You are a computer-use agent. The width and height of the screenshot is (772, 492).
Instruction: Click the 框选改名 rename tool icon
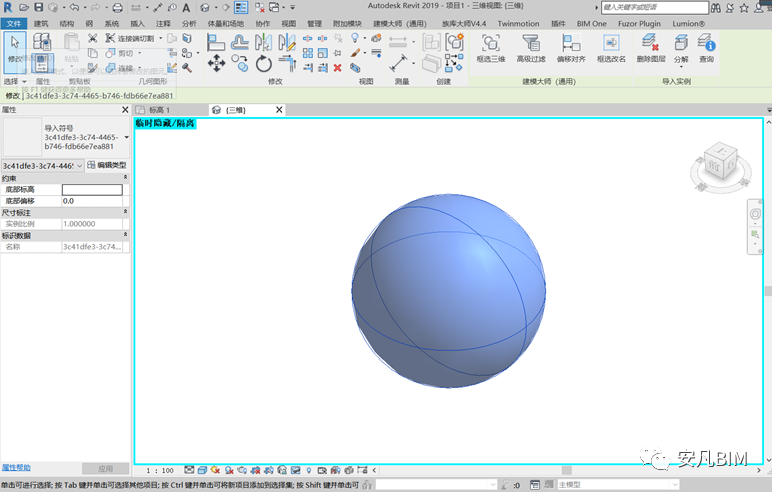coord(611,43)
